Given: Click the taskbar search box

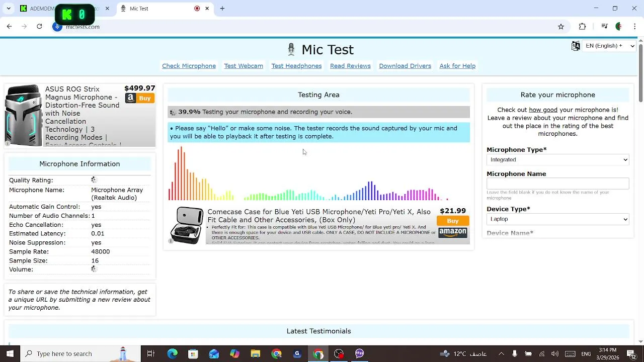Looking at the screenshot, I should pos(80,353).
